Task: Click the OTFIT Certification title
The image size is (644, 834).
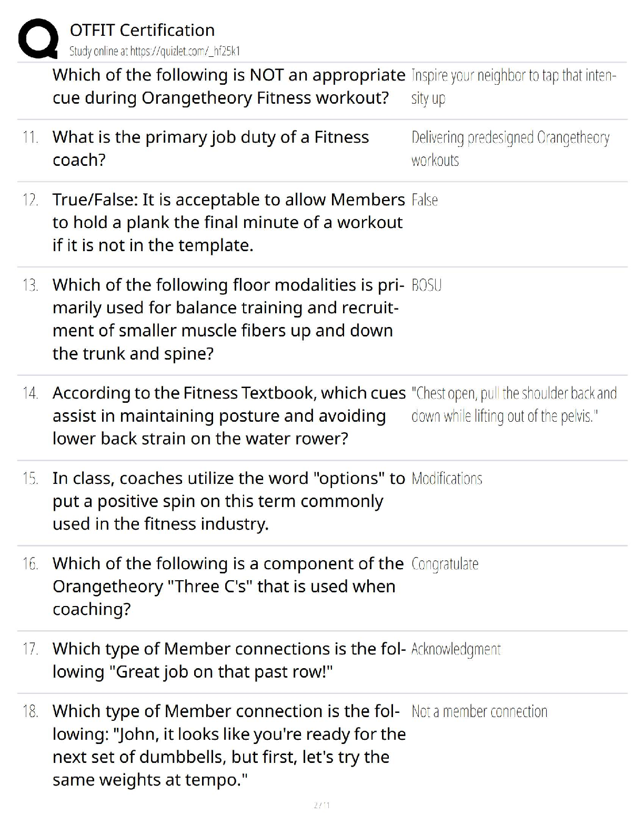Action: (142, 30)
